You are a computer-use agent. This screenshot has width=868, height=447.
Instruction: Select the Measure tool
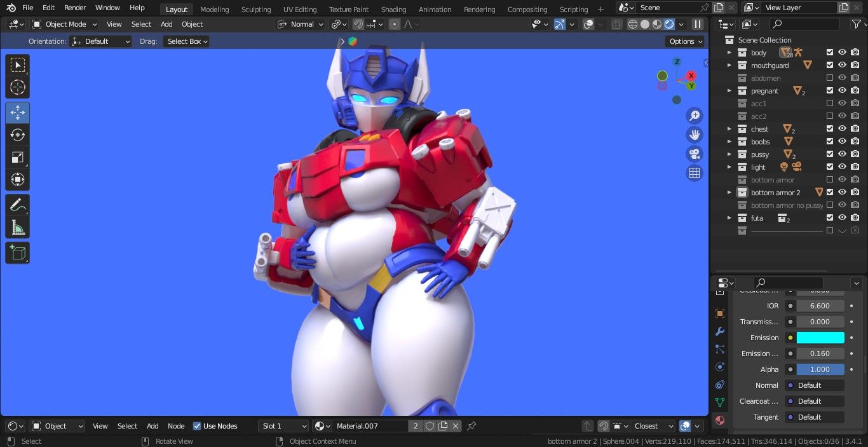[x=18, y=228]
